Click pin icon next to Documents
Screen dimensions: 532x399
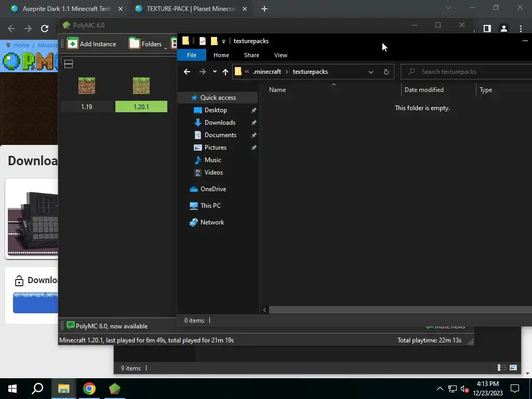click(254, 136)
